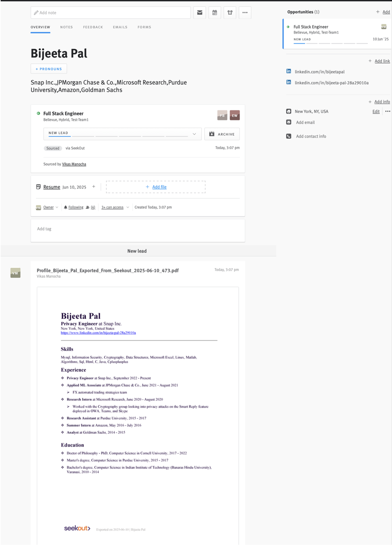Screen dimensions: 392x548
Task: Click the plus icon next to Resume date
Action: click(94, 187)
